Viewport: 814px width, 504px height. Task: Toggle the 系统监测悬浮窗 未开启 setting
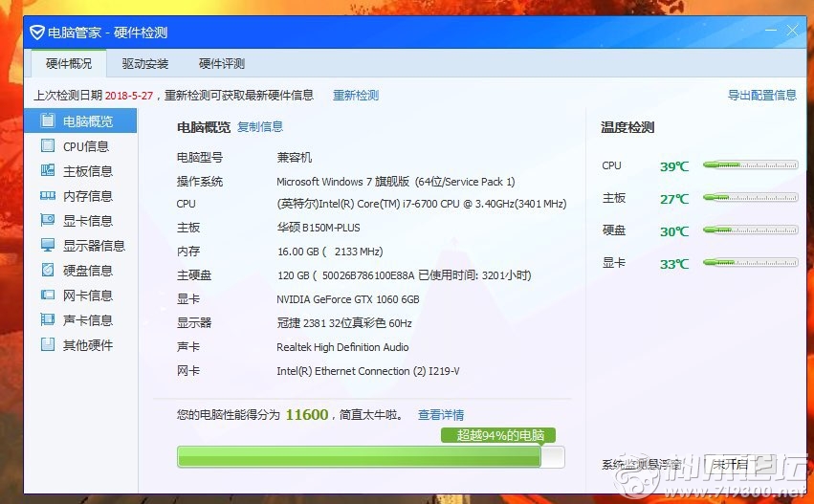point(730,464)
